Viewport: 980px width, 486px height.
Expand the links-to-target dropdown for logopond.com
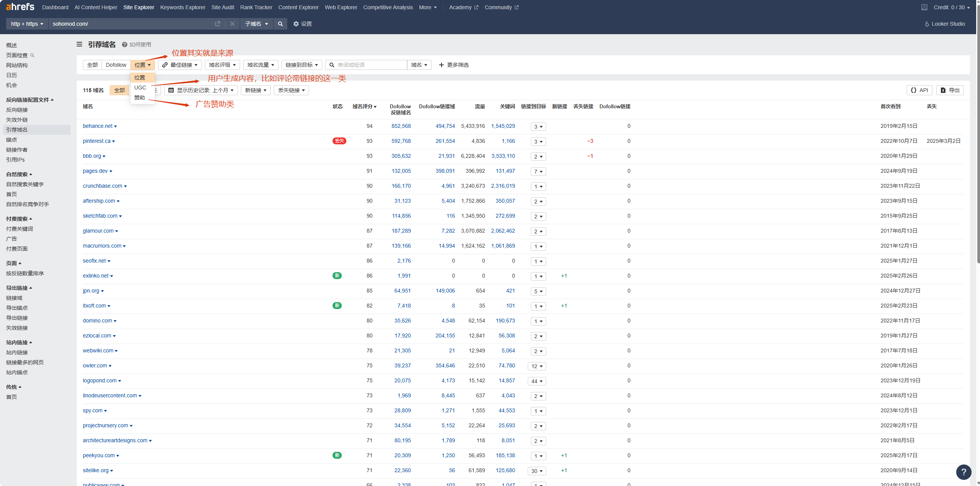coord(536,381)
